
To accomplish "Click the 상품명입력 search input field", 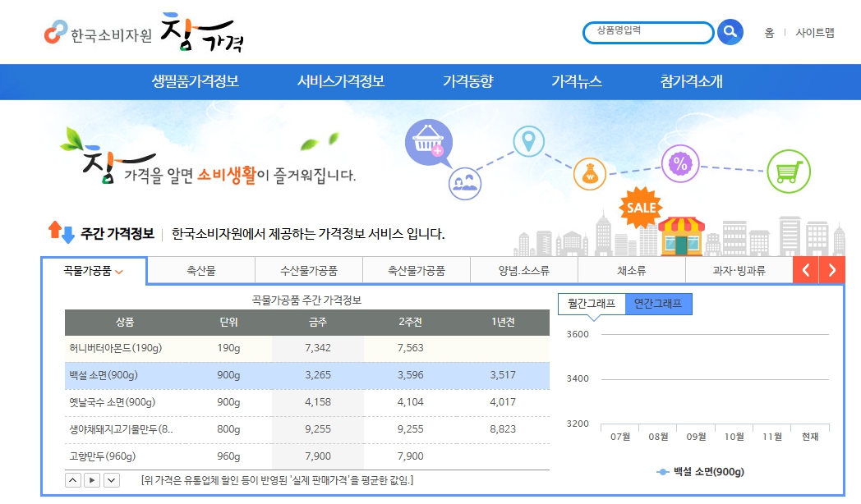I will tap(649, 32).
